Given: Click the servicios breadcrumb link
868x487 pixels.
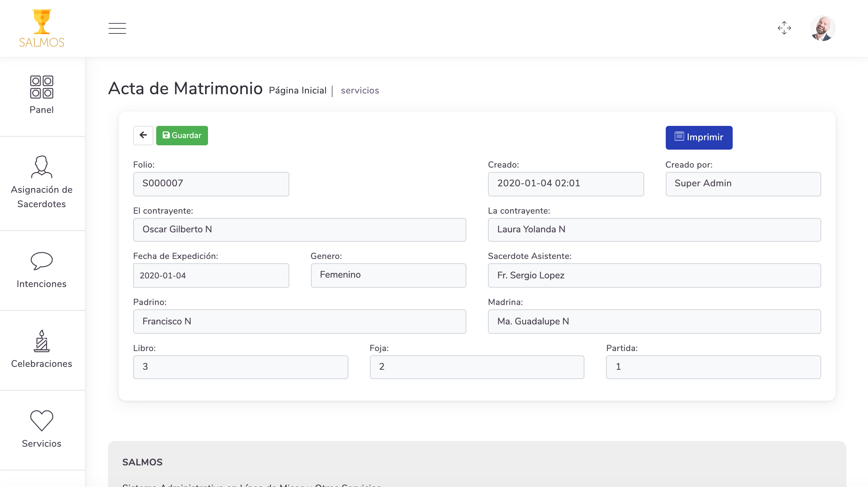Looking at the screenshot, I should click(360, 91).
